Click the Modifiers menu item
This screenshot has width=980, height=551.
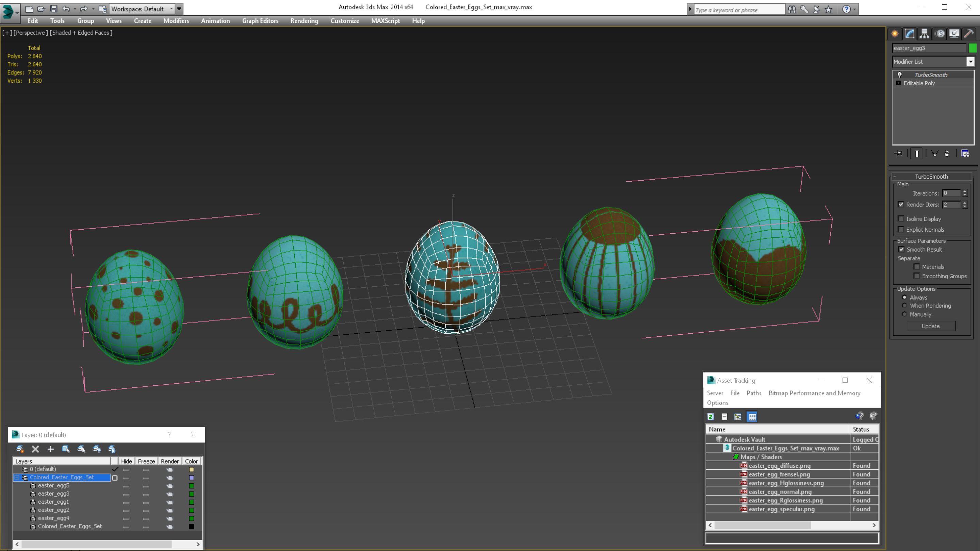175,20
